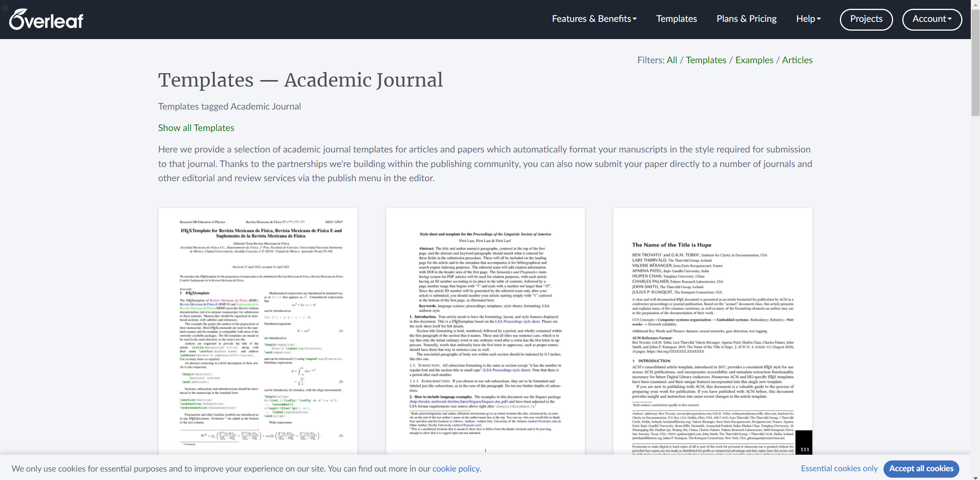Open Linguistic Society of America template thumbnail
The width and height of the screenshot is (980, 480).
pyautogui.click(x=485, y=331)
